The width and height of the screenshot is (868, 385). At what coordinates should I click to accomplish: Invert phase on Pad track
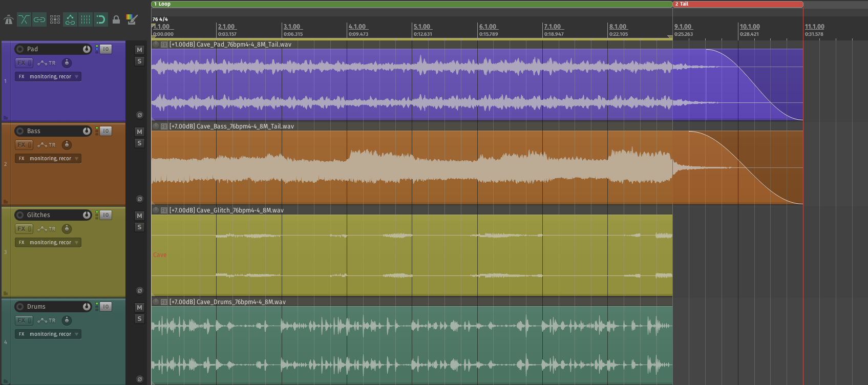tap(139, 115)
